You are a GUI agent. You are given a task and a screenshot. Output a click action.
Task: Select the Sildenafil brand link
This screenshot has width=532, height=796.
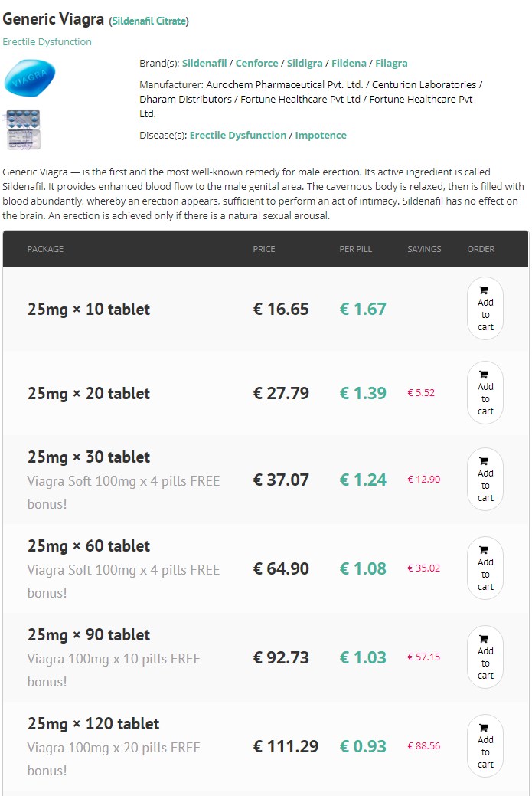[204, 63]
